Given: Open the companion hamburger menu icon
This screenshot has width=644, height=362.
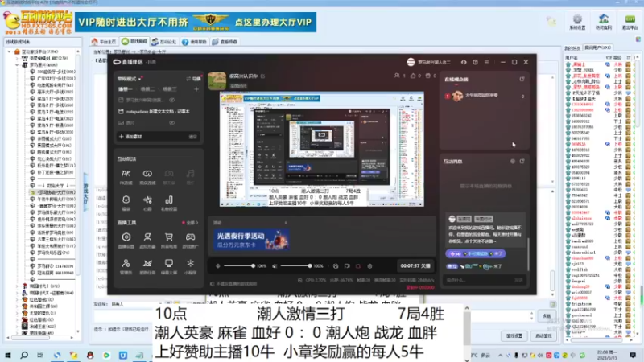Looking at the screenshot, I should [487, 62].
